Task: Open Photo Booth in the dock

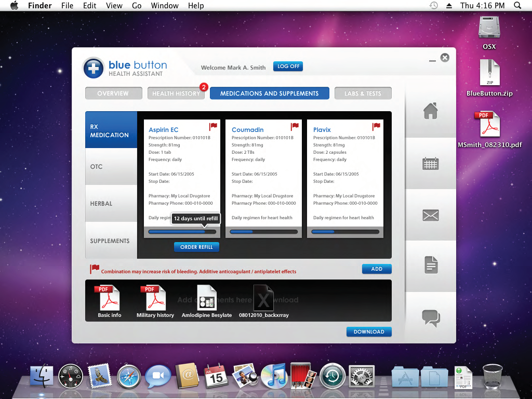Action: pyautogui.click(x=303, y=376)
